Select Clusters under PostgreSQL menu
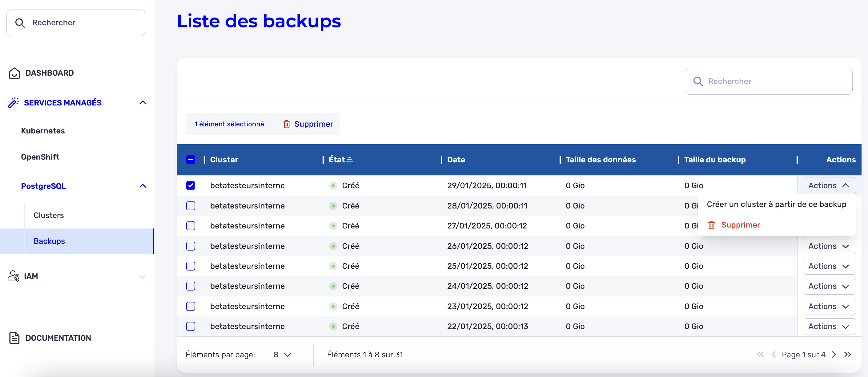Screen dimensions: 868x377 pyautogui.click(x=49, y=214)
